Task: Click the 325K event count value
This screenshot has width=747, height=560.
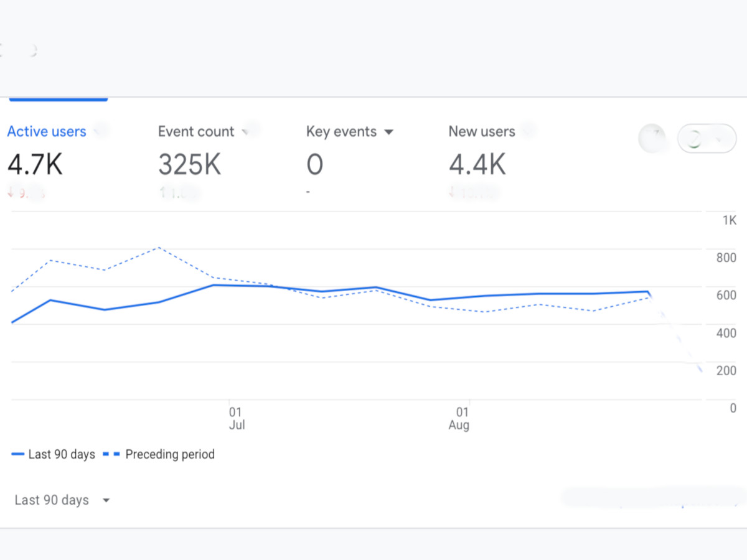Action: click(189, 165)
